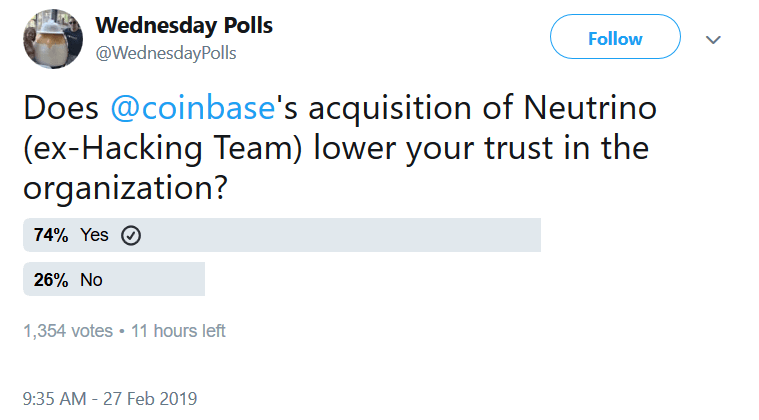Click the word Does starting the tweet
The width and height of the screenshot is (759, 420).
[x=61, y=107]
